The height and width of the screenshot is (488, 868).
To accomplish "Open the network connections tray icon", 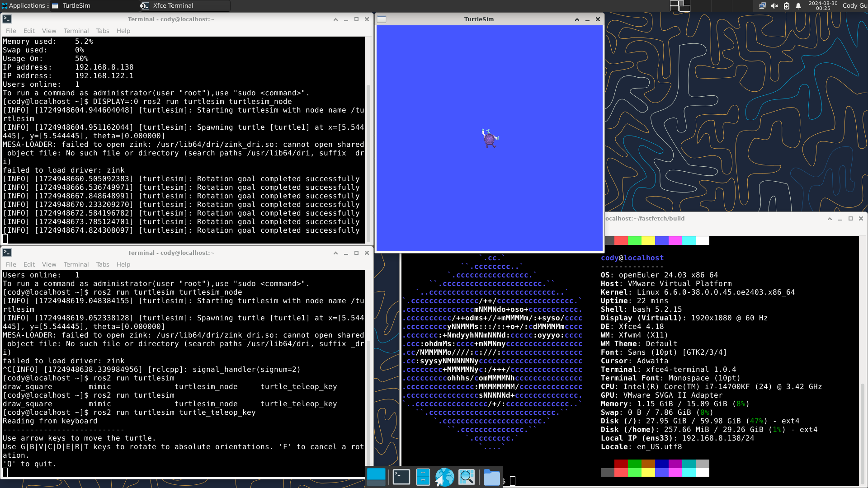I will click(762, 6).
